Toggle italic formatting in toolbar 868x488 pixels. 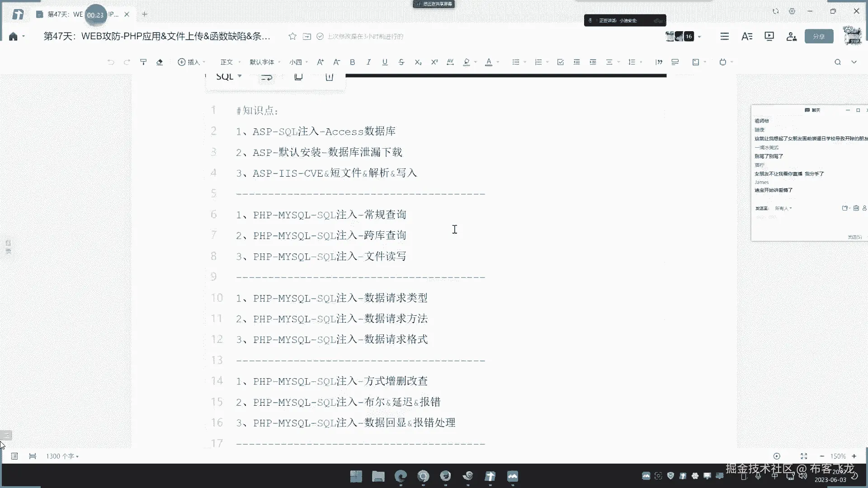click(x=368, y=62)
